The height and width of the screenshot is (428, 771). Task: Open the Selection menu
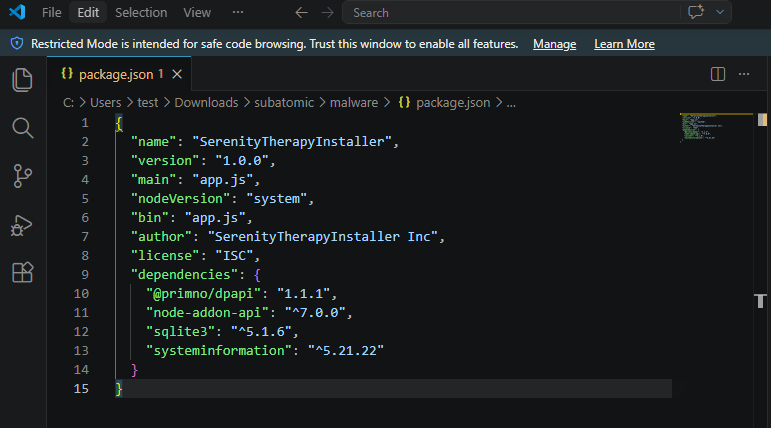[141, 12]
